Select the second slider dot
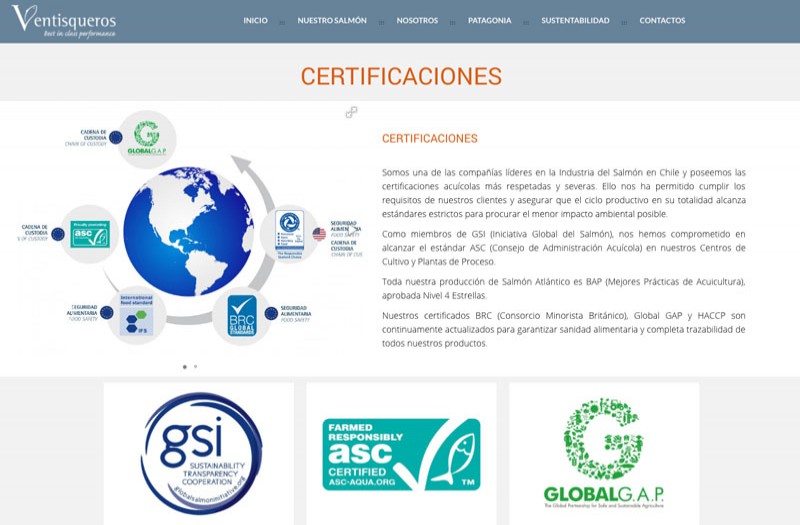This screenshot has height=525, width=800. [195, 366]
